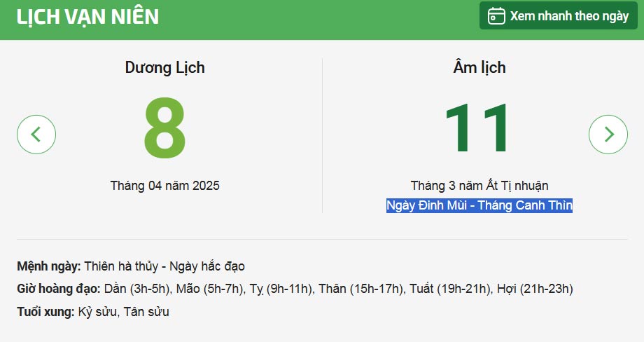Select the "Âm lịch" heading
This screenshot has height=342, width=644.
(479, 68)
